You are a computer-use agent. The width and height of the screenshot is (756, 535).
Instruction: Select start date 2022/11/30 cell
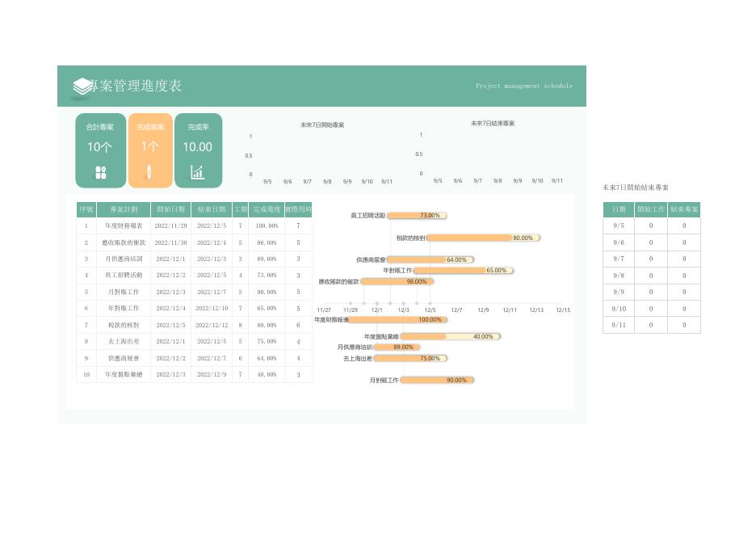170,242
